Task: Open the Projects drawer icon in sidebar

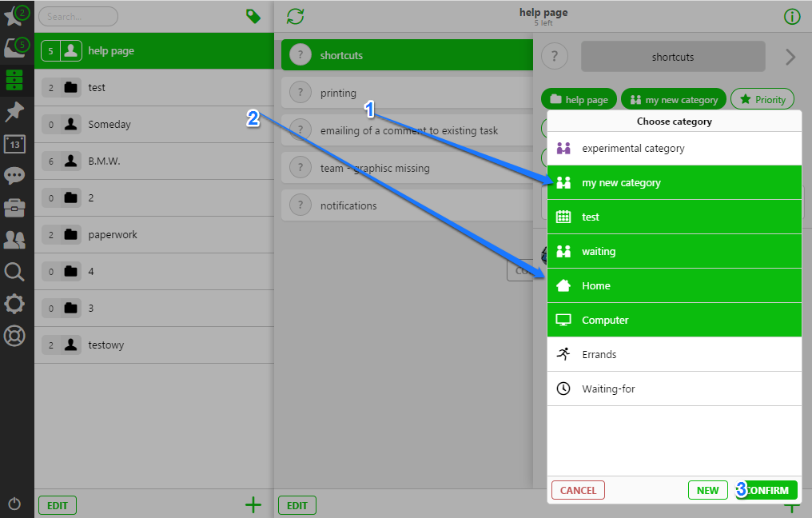Action: (14, 80)
